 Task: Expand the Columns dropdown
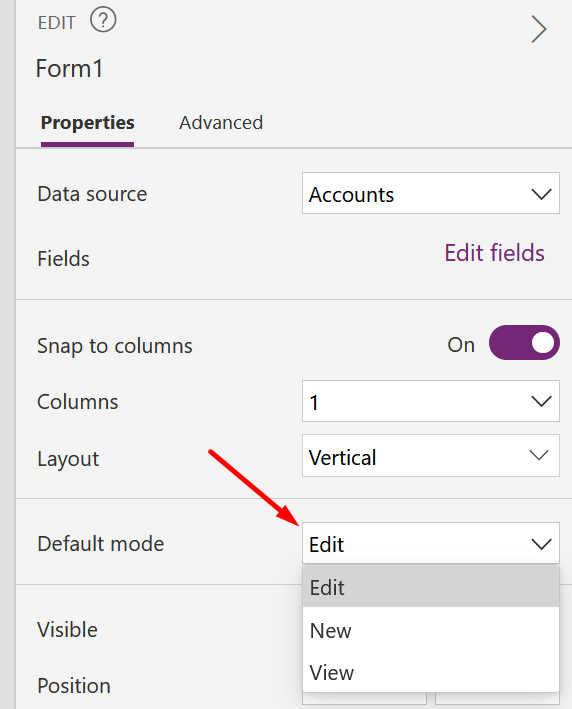(430, 401)
